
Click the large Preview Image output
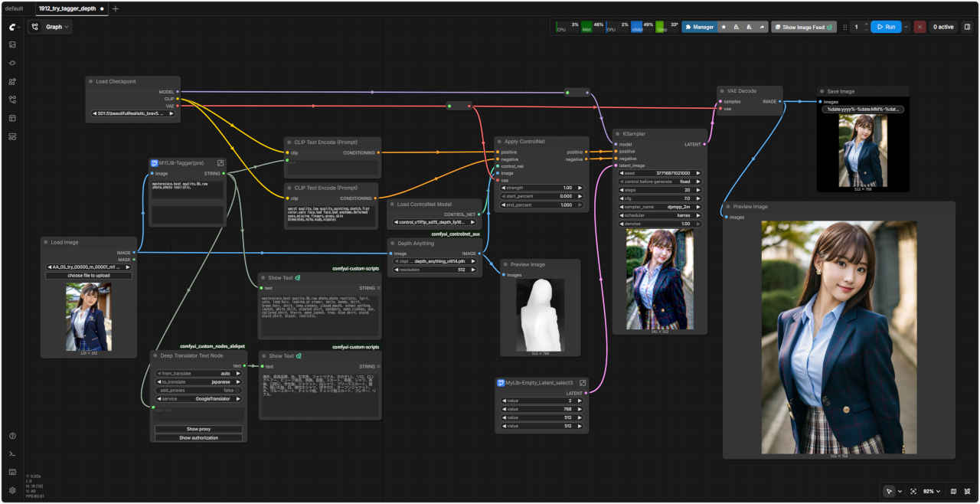(838, 337)
